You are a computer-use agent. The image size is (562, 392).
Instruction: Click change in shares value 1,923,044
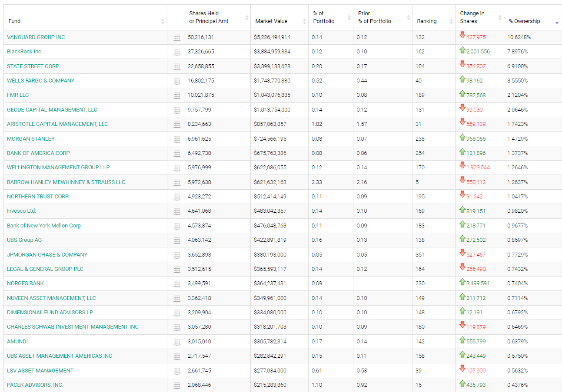click(478, 168)
